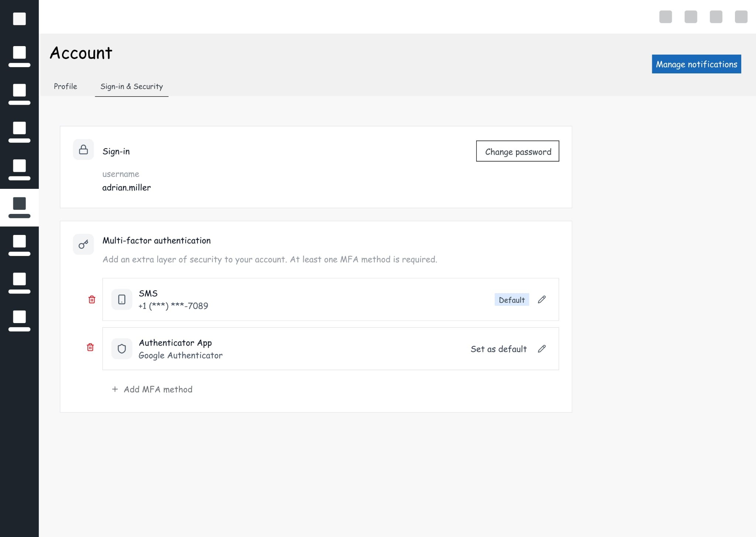Edit the SMS method with pencil icon
Image resolution: width=756 pixels, height=537 pixels.
click(x=542, y=299)
